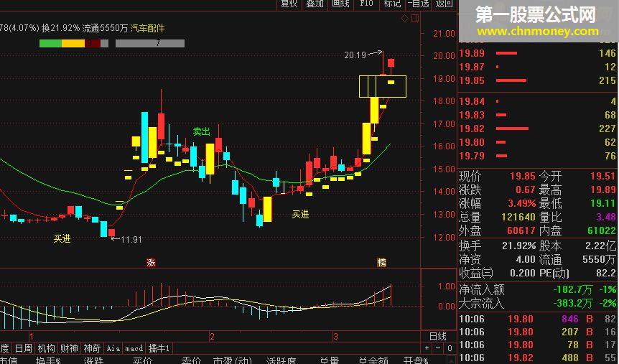The height and width of the screenshot is (364, 619).
Task: Reset zoom with the 0 button
Action: [450, 348]
